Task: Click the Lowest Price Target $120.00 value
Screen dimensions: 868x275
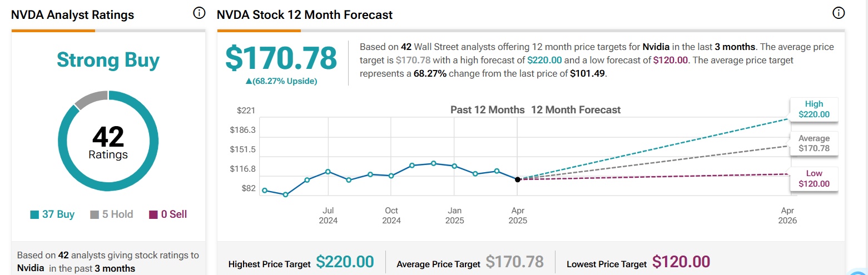Action: (681, 262)
